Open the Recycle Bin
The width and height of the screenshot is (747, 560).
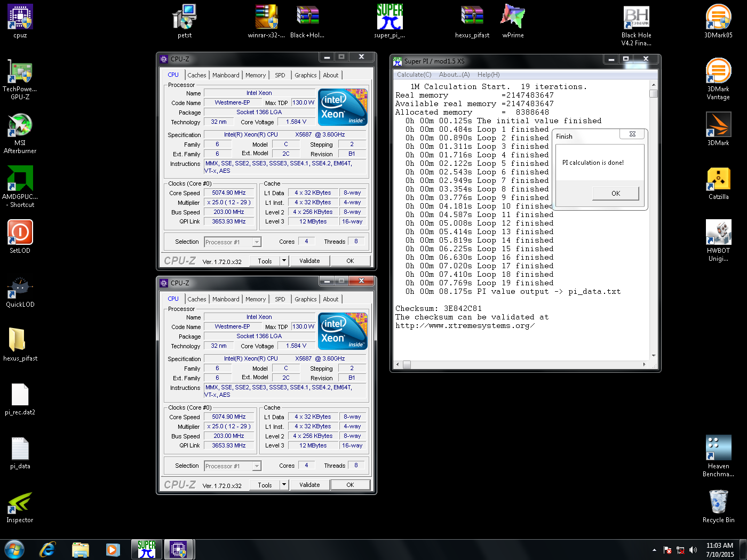tap(718, 506)
